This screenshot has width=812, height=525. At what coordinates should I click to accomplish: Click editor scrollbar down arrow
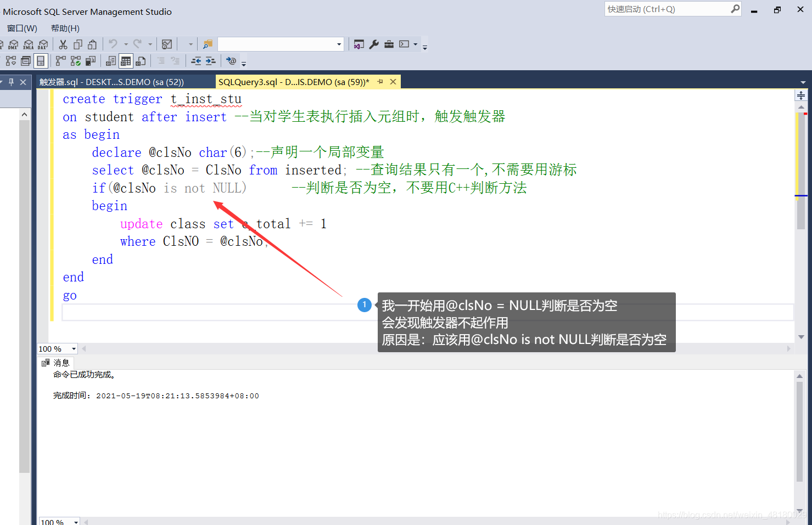801,337
